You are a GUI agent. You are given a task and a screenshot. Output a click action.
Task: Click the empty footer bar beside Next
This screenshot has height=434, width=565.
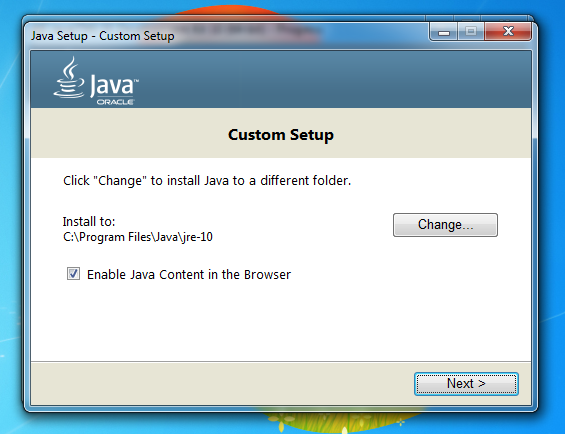tap(216, 384)
